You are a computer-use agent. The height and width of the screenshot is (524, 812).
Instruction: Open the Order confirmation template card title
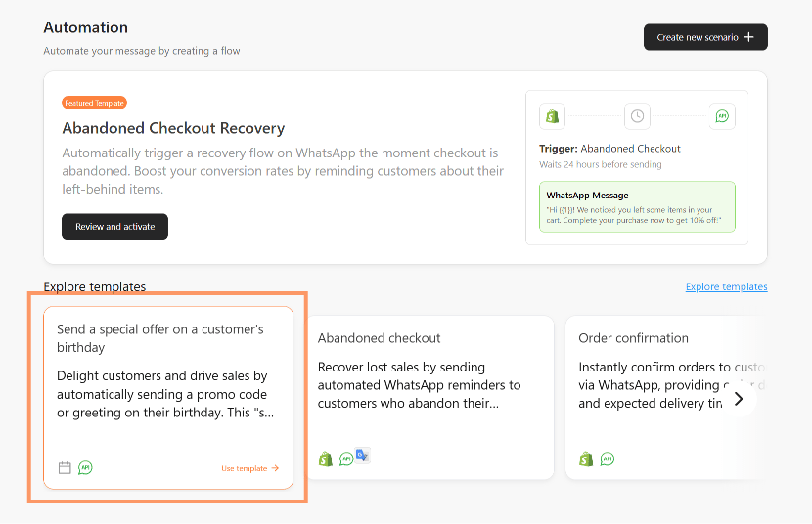pyautogui.click(x=633, y=338)
